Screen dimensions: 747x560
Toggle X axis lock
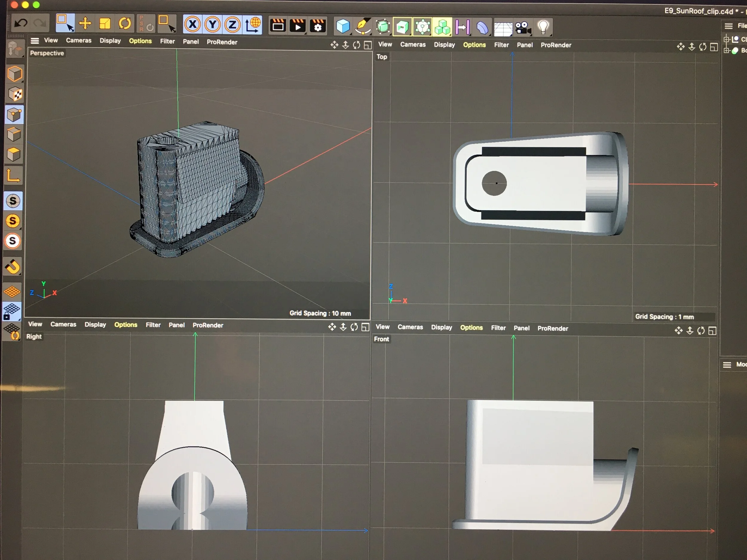tap(192, 24)
